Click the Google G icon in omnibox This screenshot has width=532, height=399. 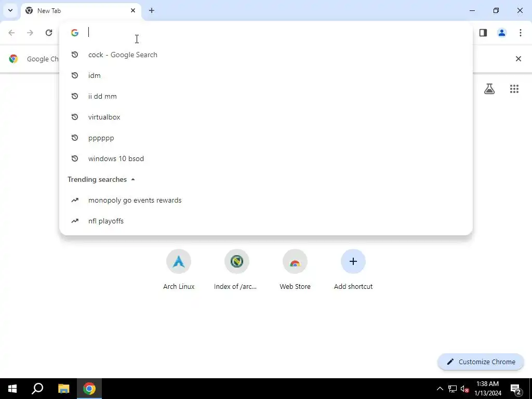(75, 33)
